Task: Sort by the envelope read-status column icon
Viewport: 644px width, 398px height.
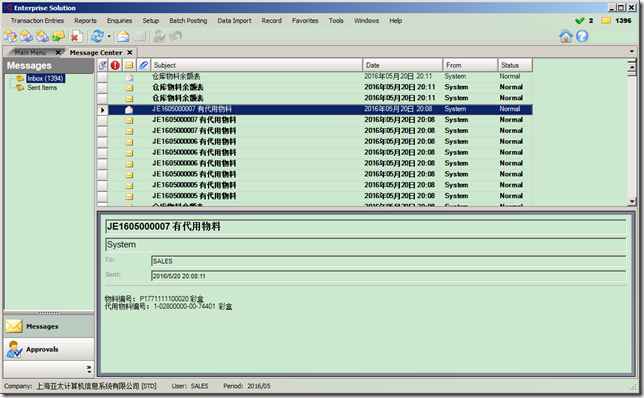Action: [129, 65]
